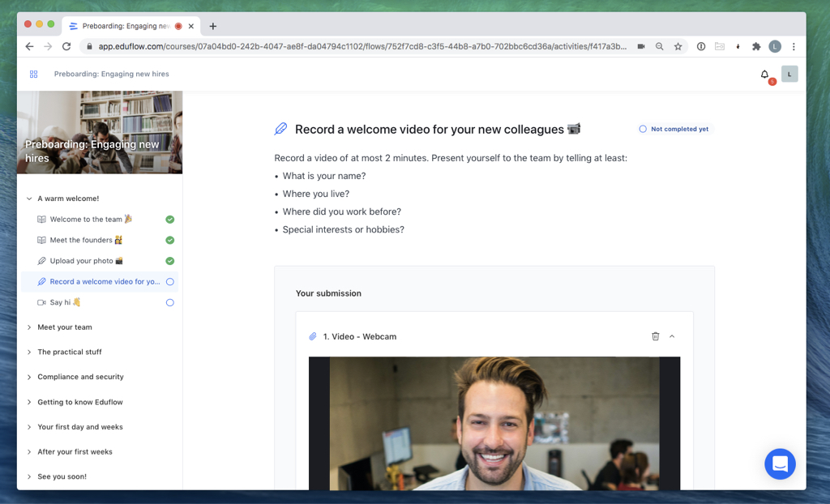Click the user avatar in the app header
The height and width of the screenshot is (504, 830).
click(789, 75)
